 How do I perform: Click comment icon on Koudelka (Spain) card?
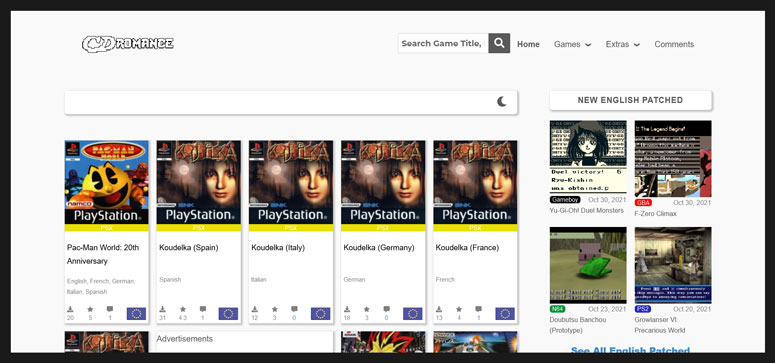click(x=202, y=309)
